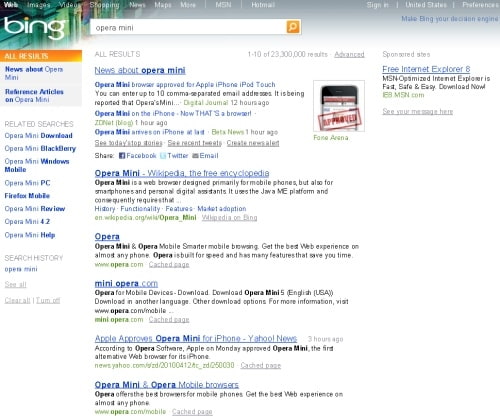This screenshot has width=500, height=416.
Task: Open Opera Mini Wikipedia result title
Action: [182, 173]
